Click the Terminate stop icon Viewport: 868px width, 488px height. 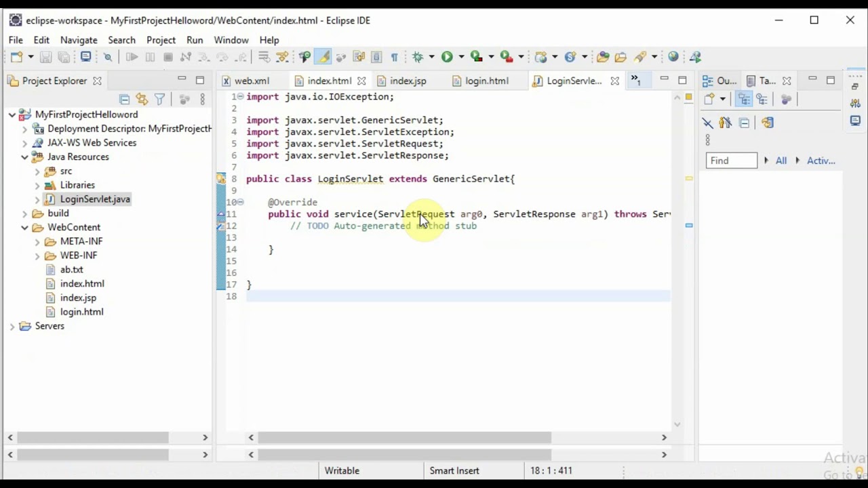click(168, 57)
